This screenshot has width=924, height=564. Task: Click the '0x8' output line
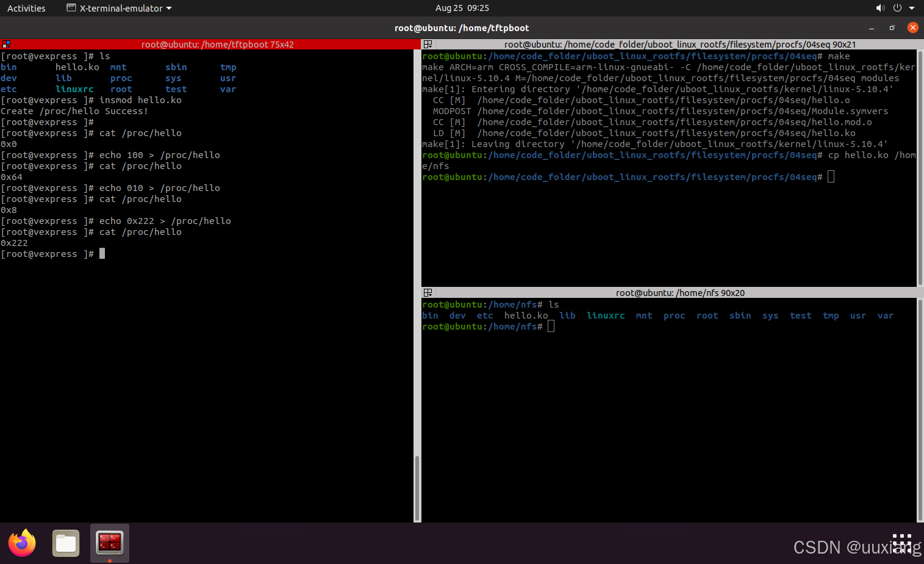click(x=9, y=210)
